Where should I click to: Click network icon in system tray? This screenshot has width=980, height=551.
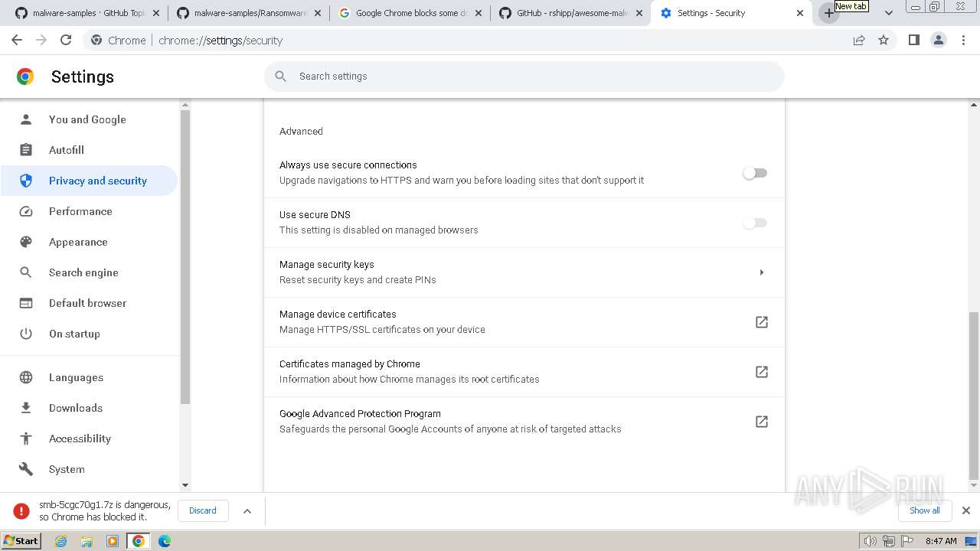tap(888, 541)
